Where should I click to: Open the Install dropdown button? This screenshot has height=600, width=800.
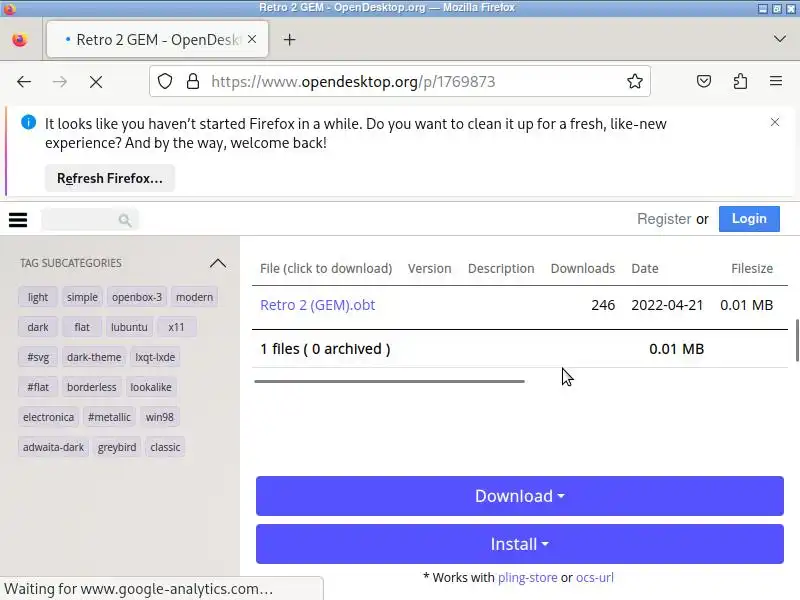point(519,544)
